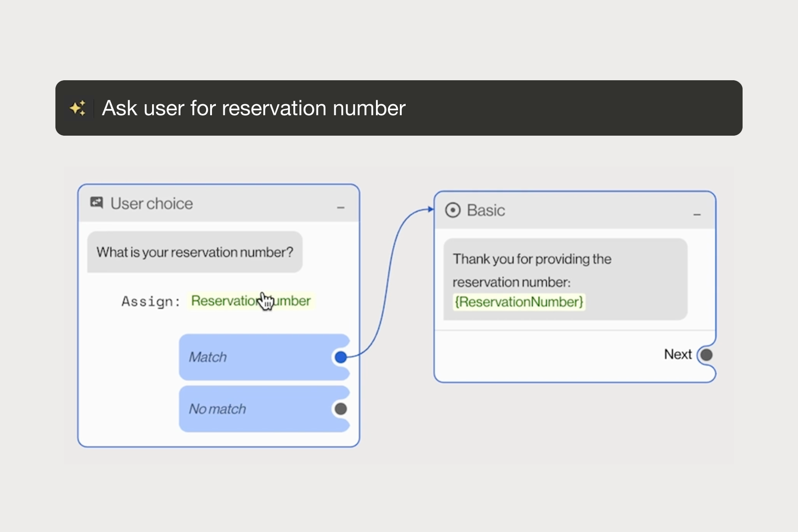Image resolution: width=798 pixels, height=532 pixels.
Task: Click the AI sparkle icon in prompt bar
Action: [78, 108]
